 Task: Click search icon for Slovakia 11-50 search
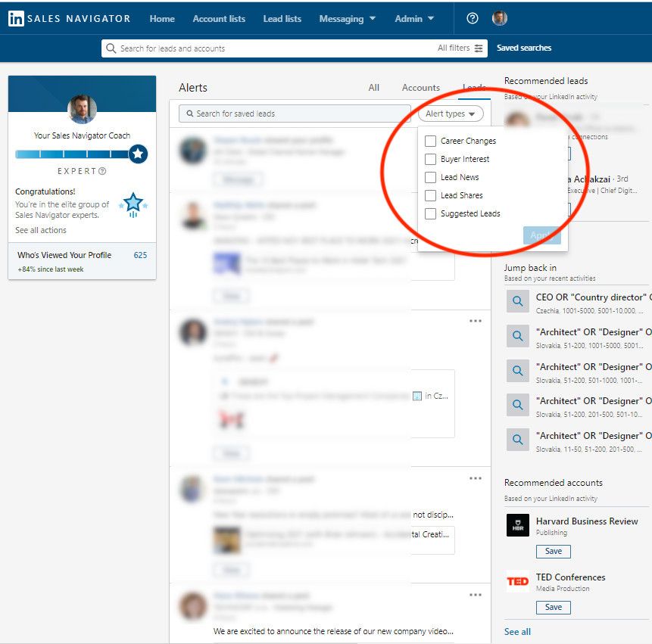pos(517,440)
